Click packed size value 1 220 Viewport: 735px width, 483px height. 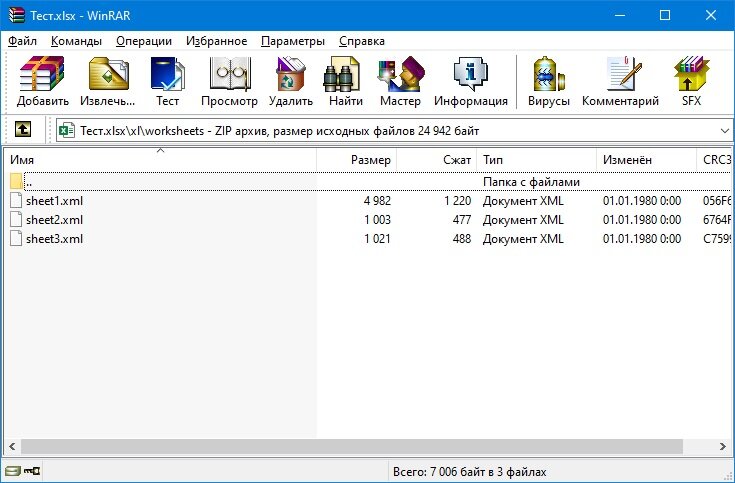point(458,201)
